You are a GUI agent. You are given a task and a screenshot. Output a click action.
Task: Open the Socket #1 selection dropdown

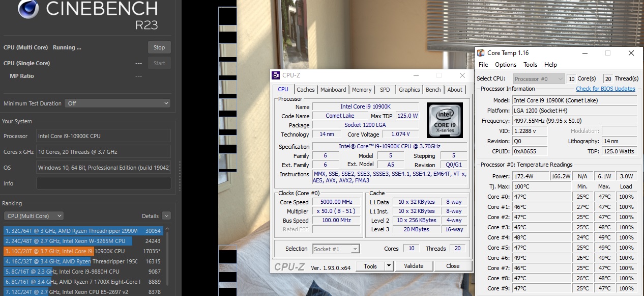336,249
